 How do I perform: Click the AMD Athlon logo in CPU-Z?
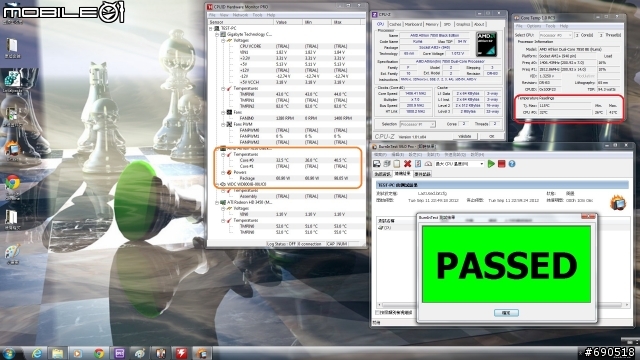pos(487,44)
